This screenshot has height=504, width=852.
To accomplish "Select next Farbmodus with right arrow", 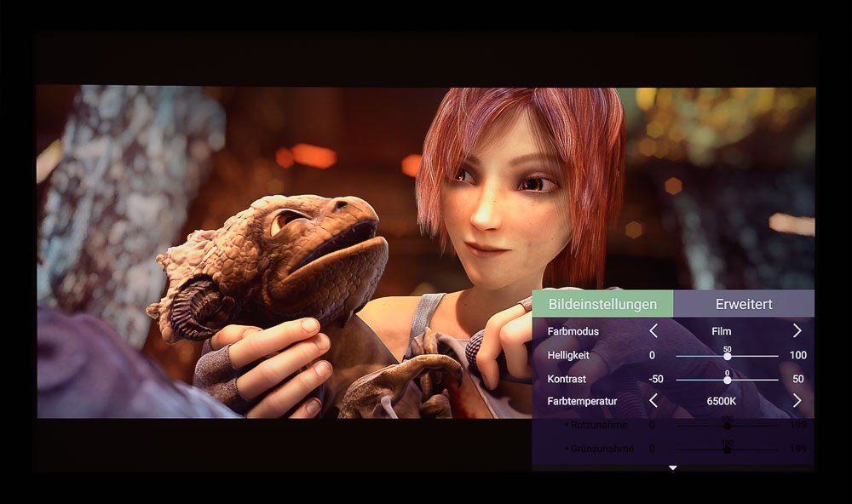I will [x=797, y=330].
